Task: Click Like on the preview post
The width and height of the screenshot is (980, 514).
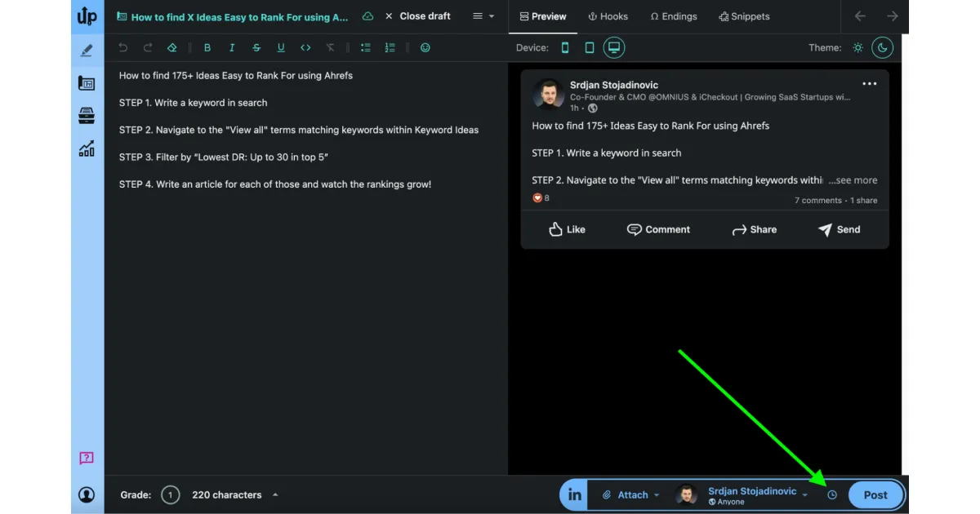Action: point(567,229)
